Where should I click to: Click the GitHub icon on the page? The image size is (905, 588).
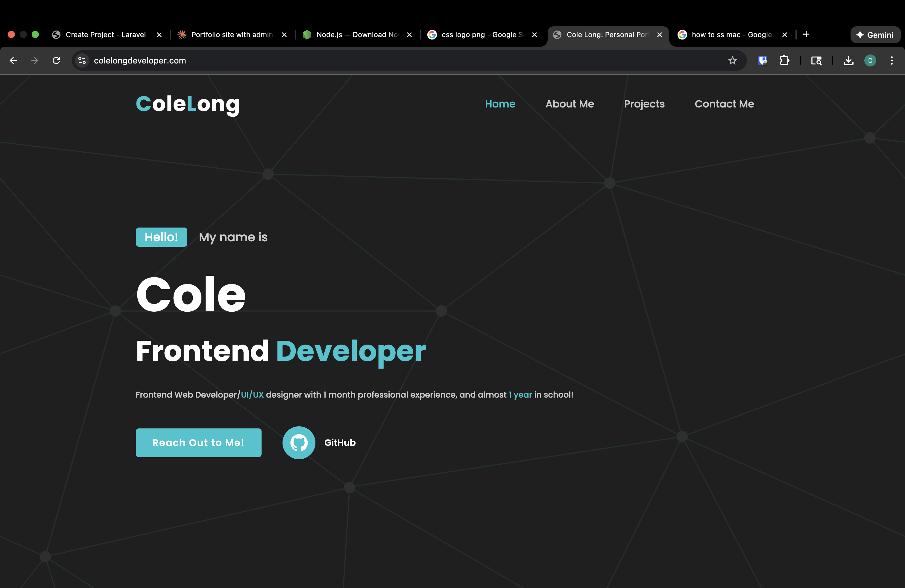point(299,442)
